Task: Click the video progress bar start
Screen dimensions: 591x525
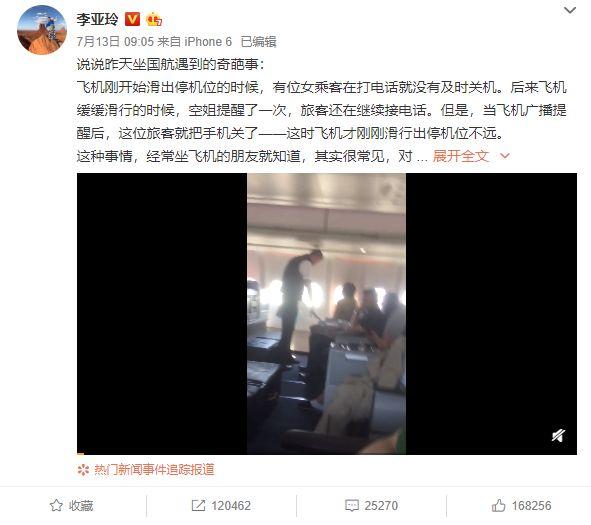Action: point(80,453)
